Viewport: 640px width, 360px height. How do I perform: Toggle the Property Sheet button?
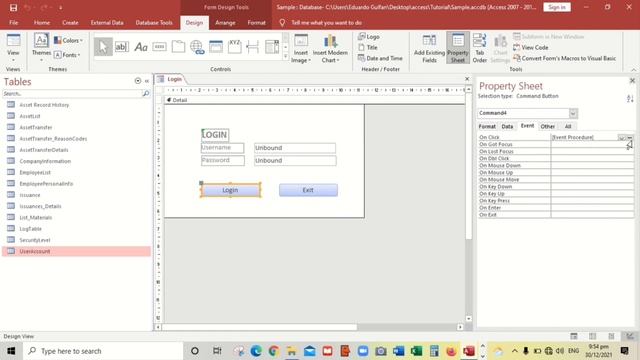click(458, 48)
